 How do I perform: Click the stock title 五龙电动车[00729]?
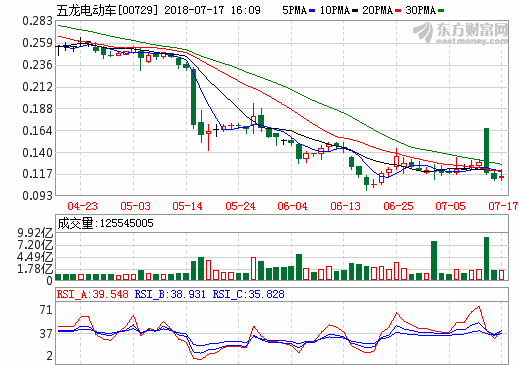point(107,10)
